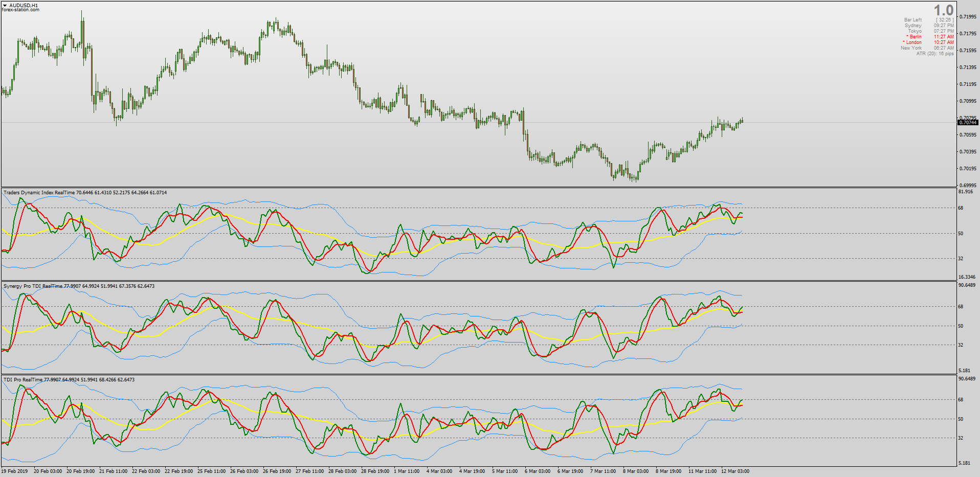Click the 0.71195 price axis label
The image size is (980, 477).
pos(968,84)
